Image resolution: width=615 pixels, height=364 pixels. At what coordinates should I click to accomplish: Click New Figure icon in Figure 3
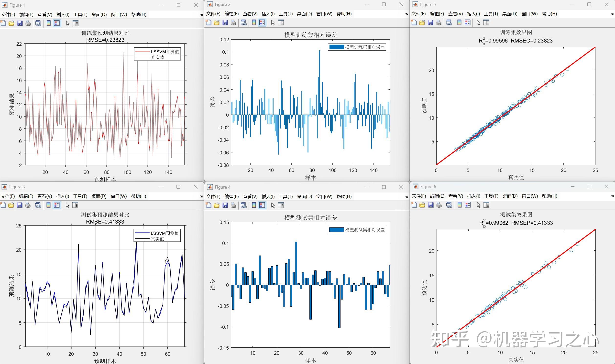tap(3, 205)
